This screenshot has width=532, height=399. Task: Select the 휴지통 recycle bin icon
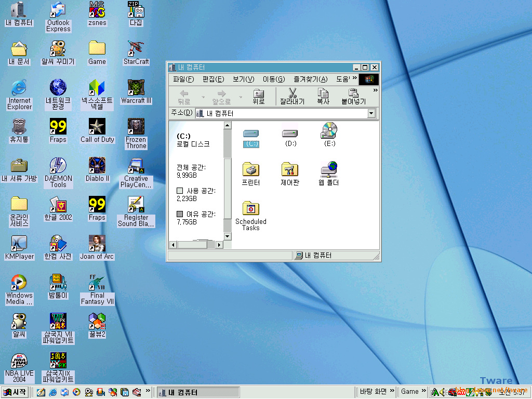tap(19, 130)
